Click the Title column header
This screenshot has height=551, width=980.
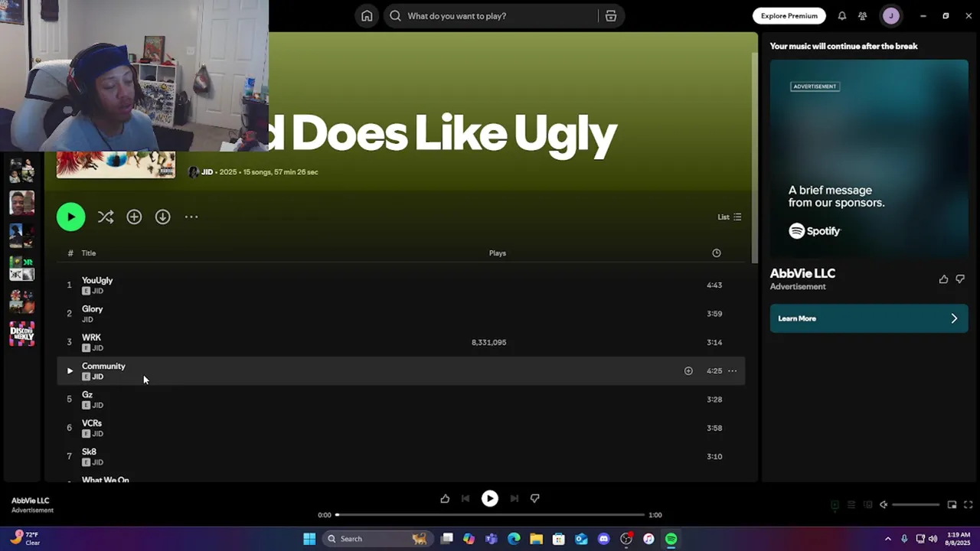(x=89, y=253)
